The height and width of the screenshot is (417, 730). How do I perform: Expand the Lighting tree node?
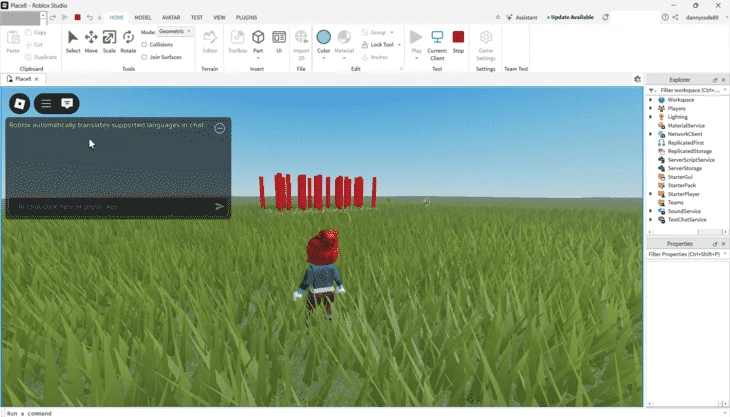[651, 117]
